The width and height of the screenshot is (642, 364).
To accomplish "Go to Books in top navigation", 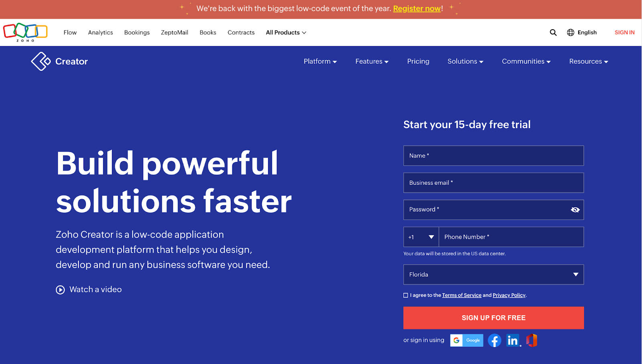I will coord(208,32).
